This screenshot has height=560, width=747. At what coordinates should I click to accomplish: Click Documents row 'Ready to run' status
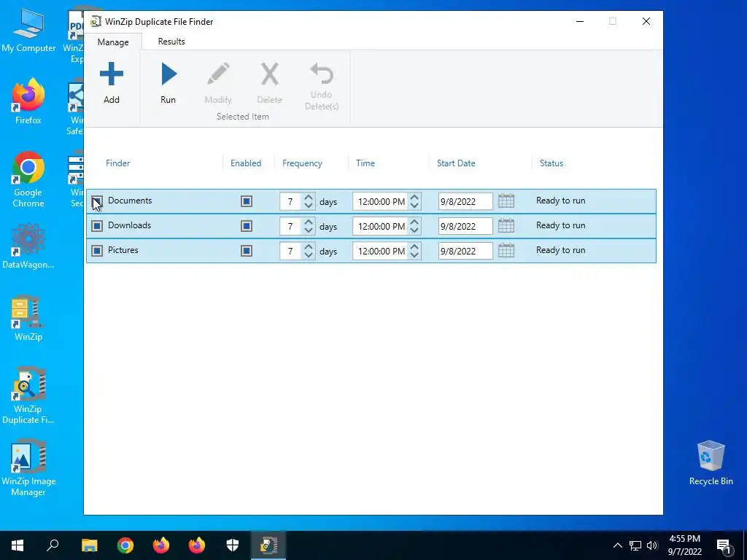(x=561, y=201)
